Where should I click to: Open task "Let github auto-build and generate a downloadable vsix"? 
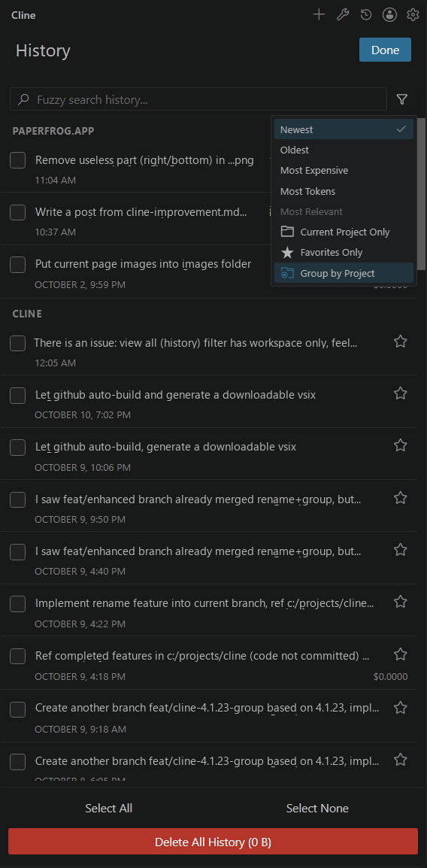pos(175,395)
